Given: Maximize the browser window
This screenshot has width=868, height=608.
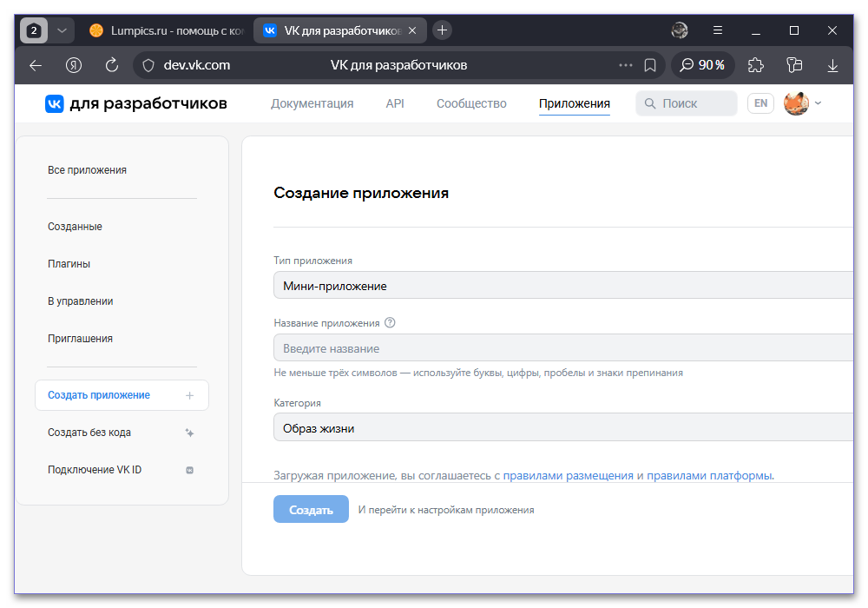Looking at the screenshot, I should point(794,30).
